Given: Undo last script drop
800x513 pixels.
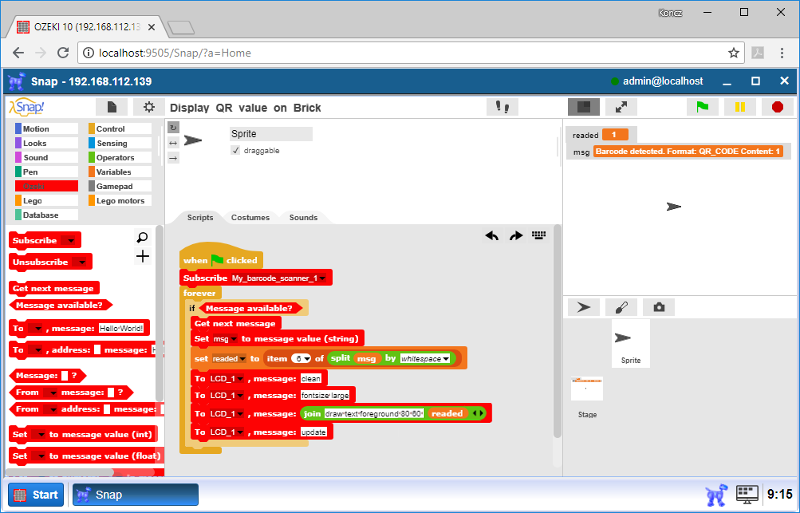Looking at the screenshot, I should 492,236.
